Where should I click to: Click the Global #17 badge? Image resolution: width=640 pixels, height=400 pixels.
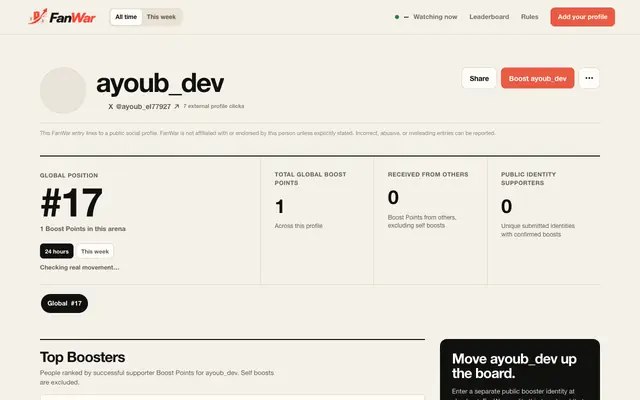click(64, 303)
